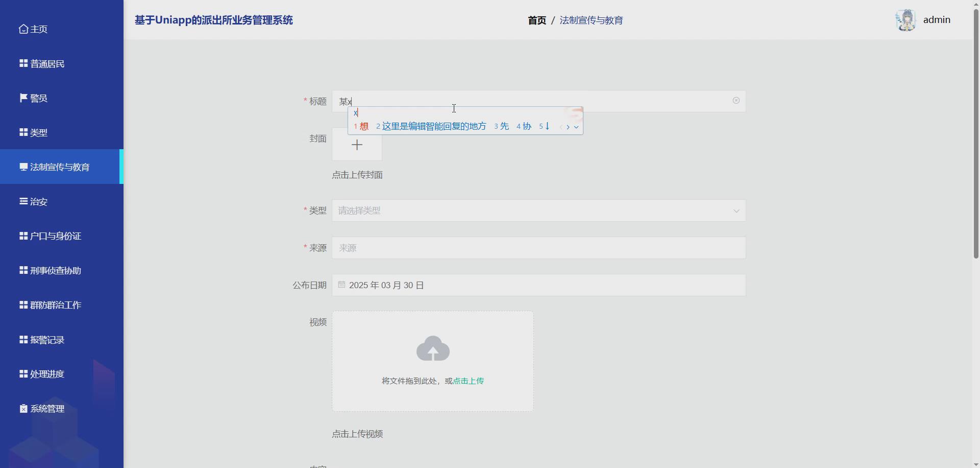Click the green 点击上传 link to upload video
This screenshot has width=980, height=468.
468,381
